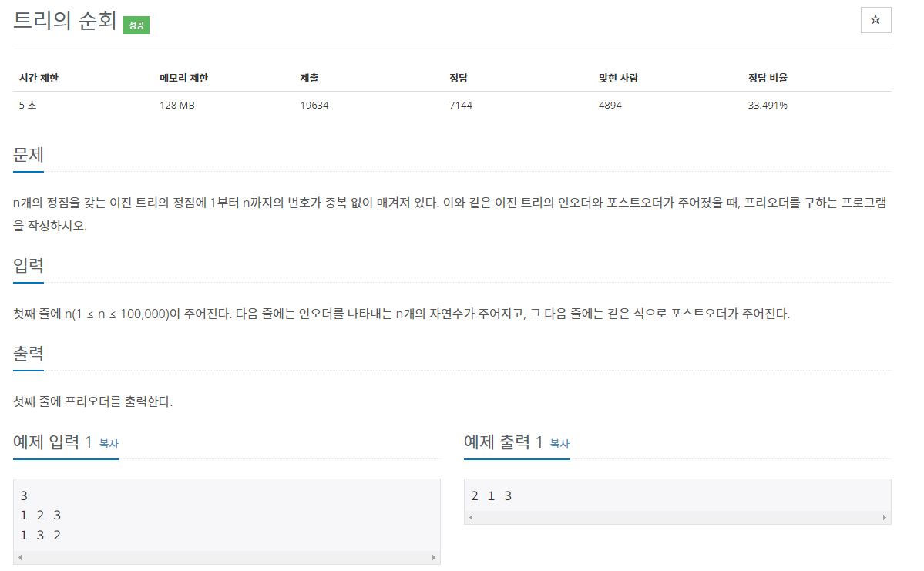The height and width of the screenshot is (571, 924).
Task: Click the 메모리 제한 column header
Action: point(184,78)
